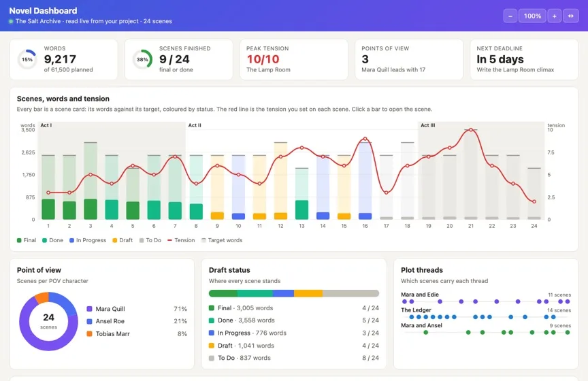Toggle the In Progress legend entry
This screenshot has height=381, width=588.
[88, 240]
